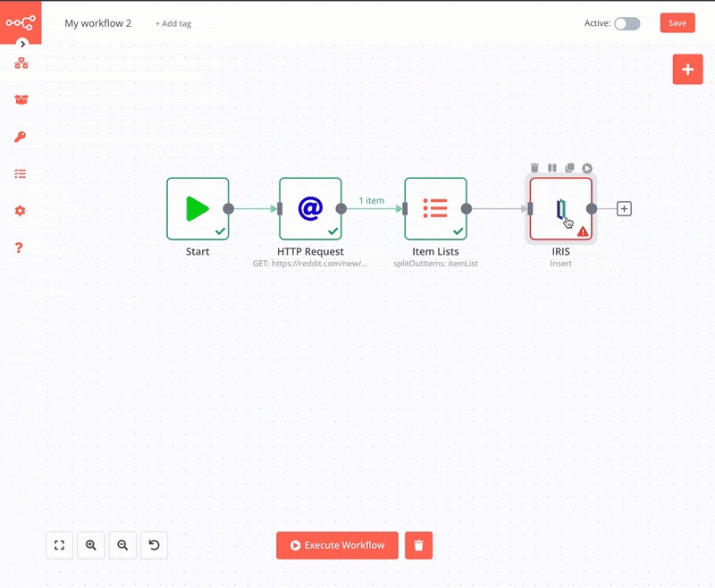The height and width of the screenshot is (588, 715).
Task: Click the plus connector after IRIS node
Action: tap(624, 209)
